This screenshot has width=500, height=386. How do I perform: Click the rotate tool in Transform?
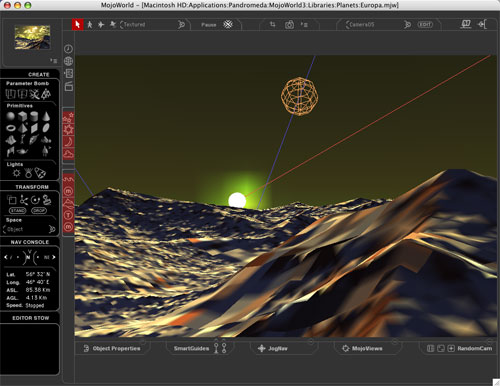tap(35, 200)
